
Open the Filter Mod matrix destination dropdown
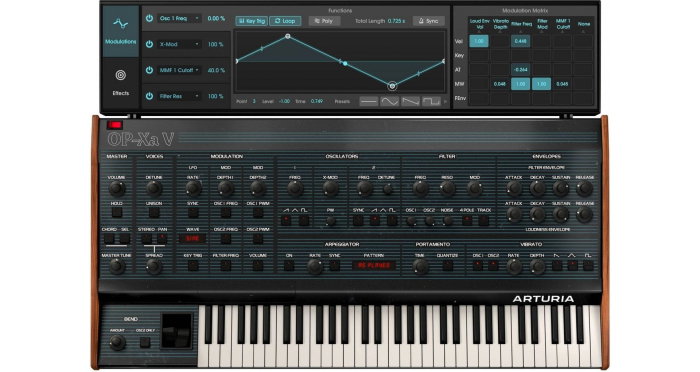pyautogui.click(x=542, y=25)
